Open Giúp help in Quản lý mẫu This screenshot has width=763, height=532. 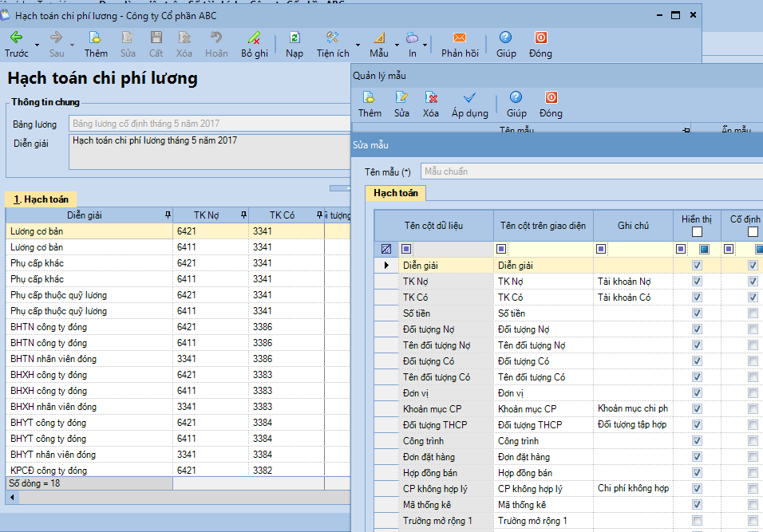[516, 98]
